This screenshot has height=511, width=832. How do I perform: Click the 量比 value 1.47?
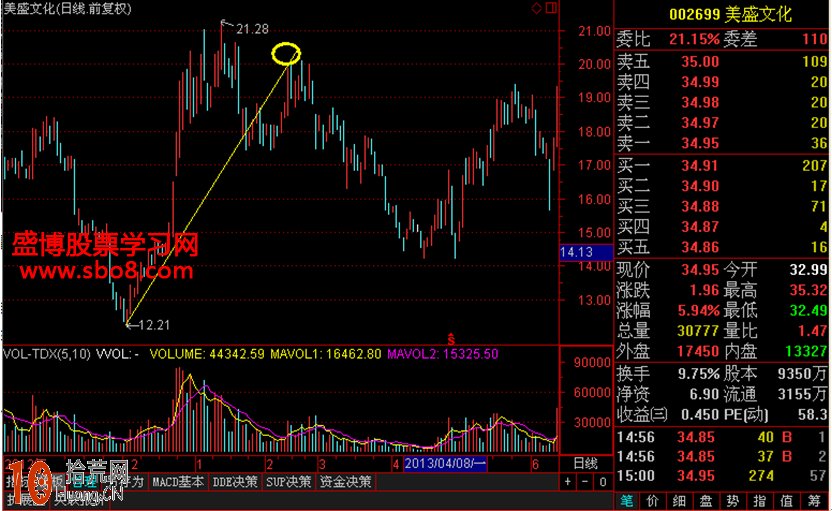coord(812,331)
